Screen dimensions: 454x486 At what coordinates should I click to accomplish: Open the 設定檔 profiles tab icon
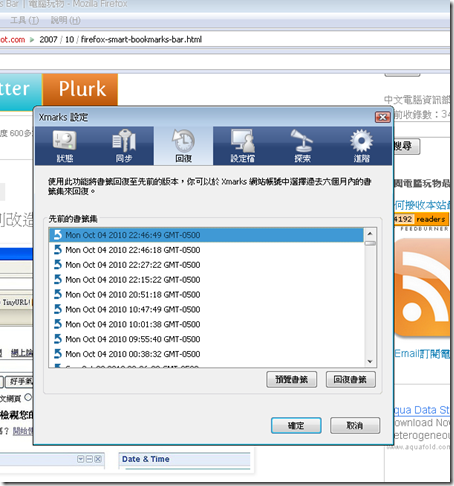243,141
